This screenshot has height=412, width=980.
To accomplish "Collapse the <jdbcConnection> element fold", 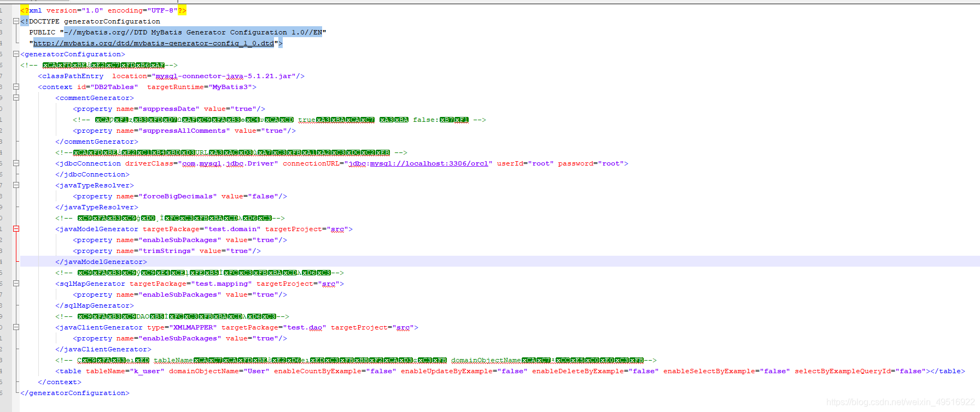I will click(x=16, y=163).
